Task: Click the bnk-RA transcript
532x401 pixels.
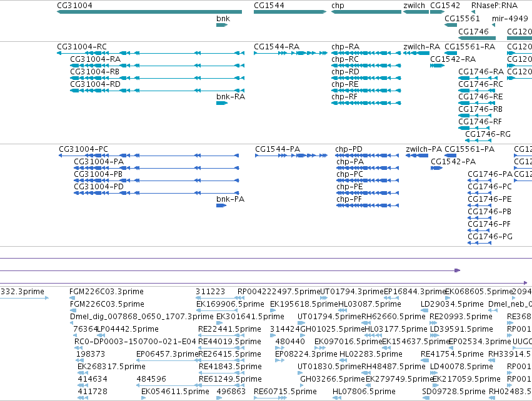Action: coord(222,103)
